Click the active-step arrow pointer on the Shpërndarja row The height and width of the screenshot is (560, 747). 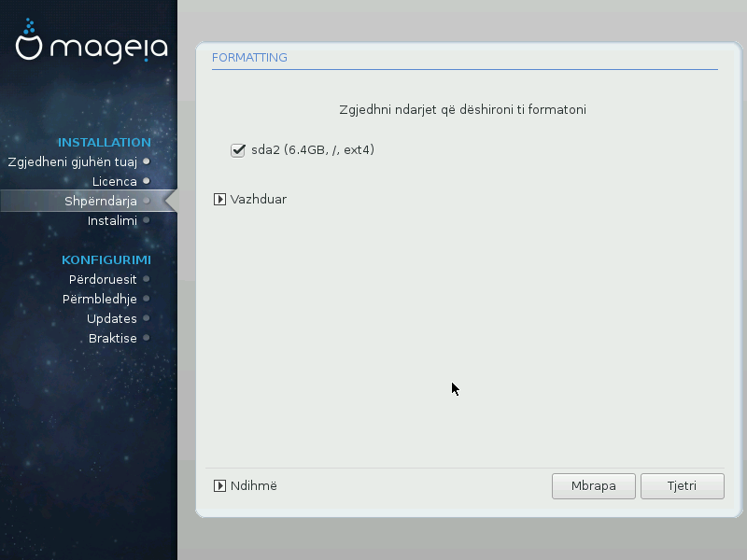pyautogui.click(x=170, y=201)
